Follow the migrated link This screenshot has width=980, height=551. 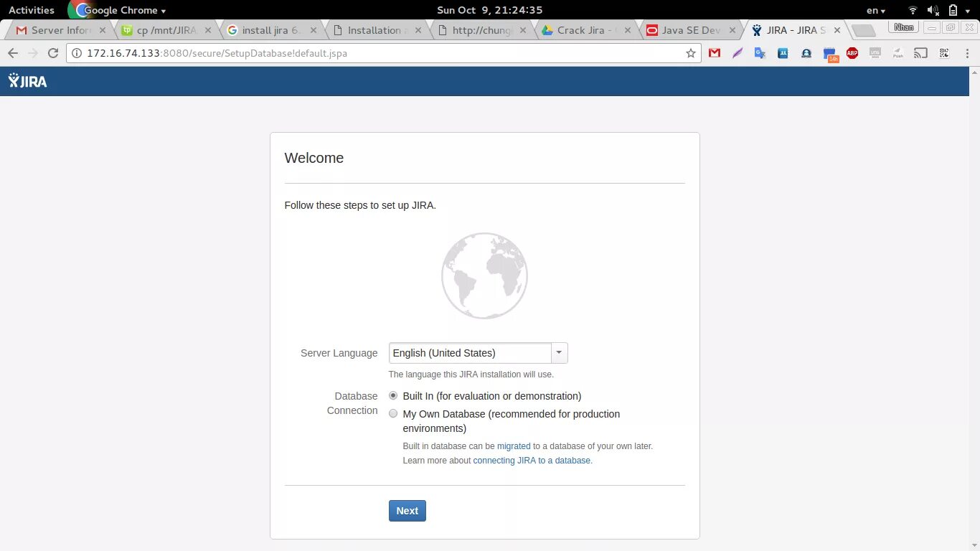point(514,446)
